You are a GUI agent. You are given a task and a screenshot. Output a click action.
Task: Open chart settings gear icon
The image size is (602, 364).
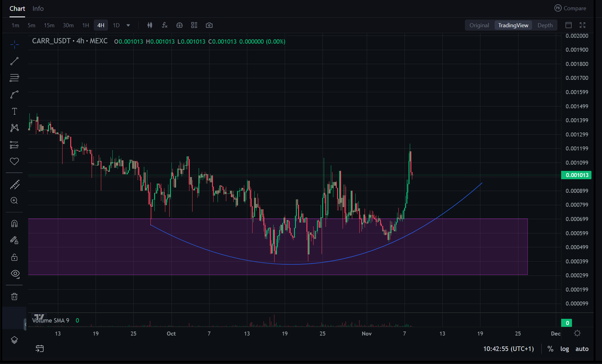577,333
